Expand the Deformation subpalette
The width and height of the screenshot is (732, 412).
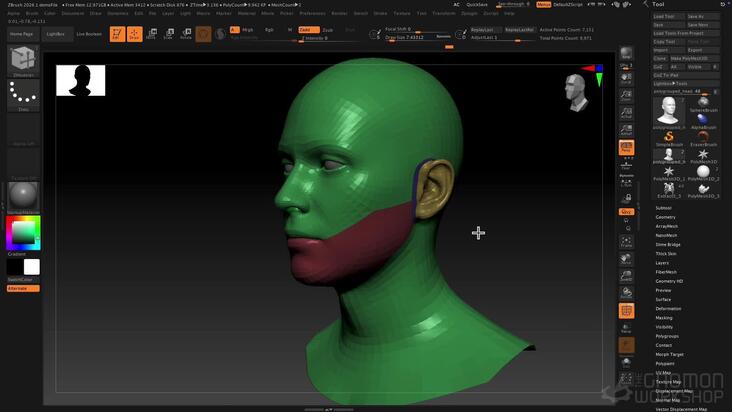click(x=668, y=308)
